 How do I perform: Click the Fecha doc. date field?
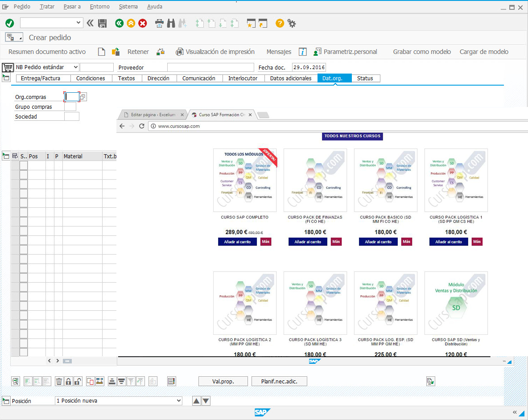pyautogui.click(x=309, y=67)
